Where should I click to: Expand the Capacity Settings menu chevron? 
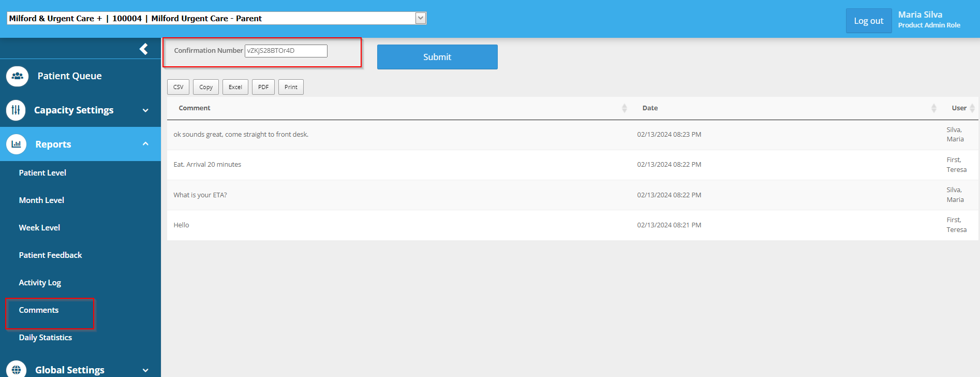coord(145,110)
